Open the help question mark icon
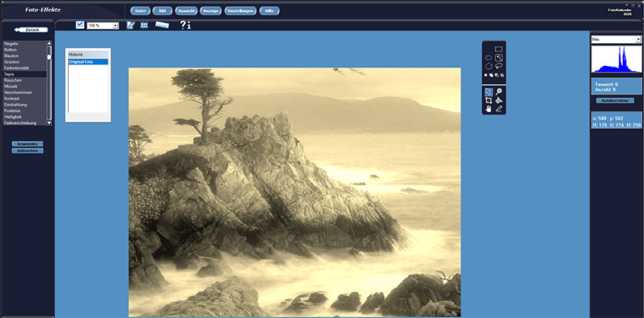Viewport: 644px width, 318px height. point(182,25)
